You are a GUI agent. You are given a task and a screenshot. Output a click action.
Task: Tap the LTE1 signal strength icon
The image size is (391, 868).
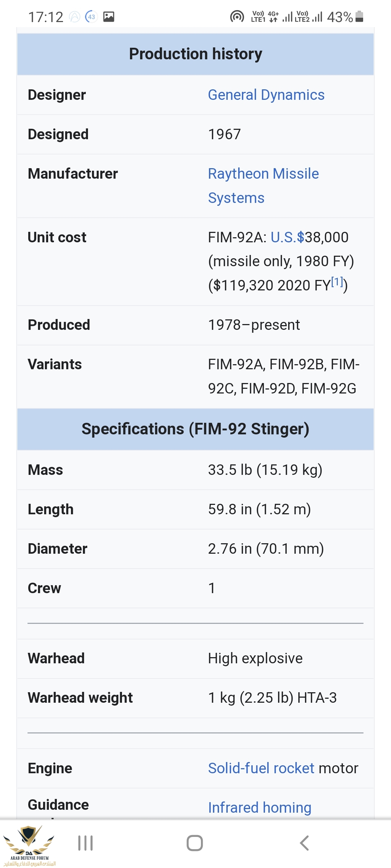(287, 17)
